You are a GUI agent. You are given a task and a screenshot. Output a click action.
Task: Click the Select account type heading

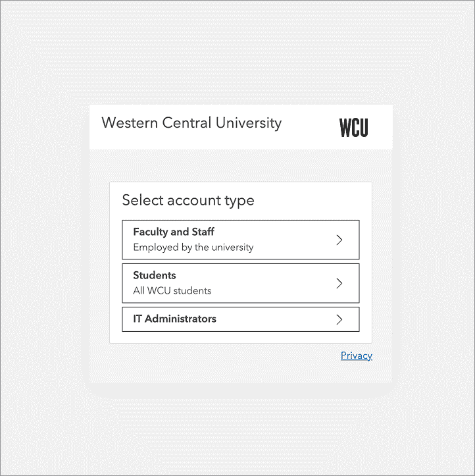click(188, 200)
